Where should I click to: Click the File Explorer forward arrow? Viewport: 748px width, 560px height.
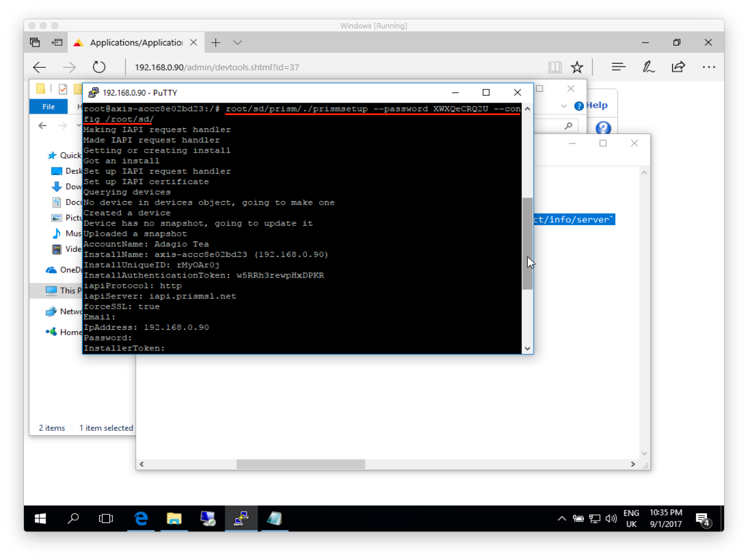coord(63,125)
